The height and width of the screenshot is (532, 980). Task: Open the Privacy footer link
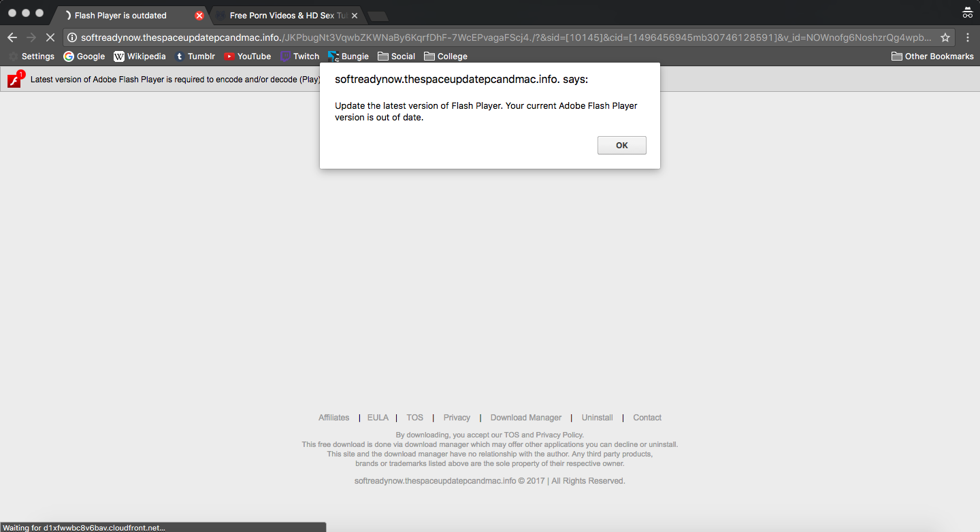457,418
